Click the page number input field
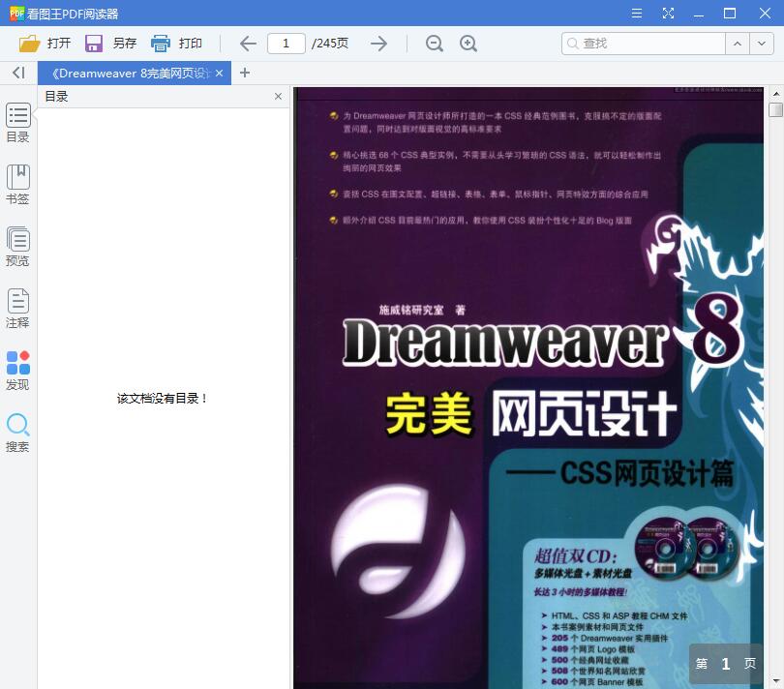 point(286,44)
